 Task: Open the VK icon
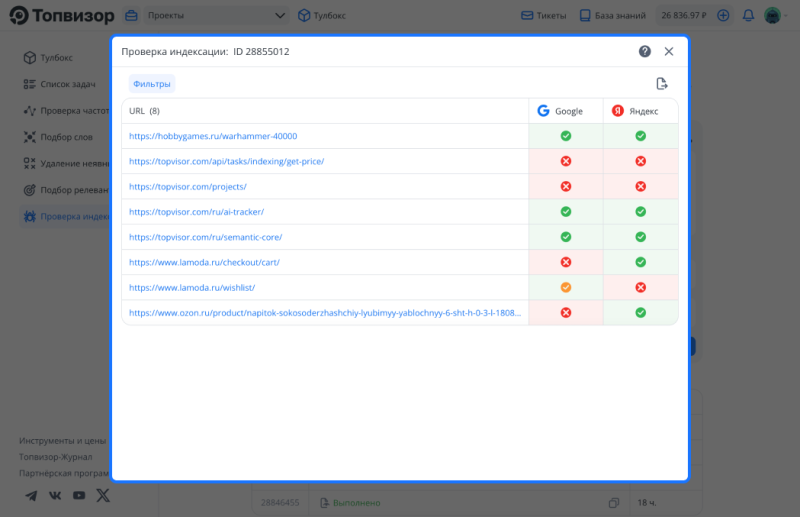[55, 496]
